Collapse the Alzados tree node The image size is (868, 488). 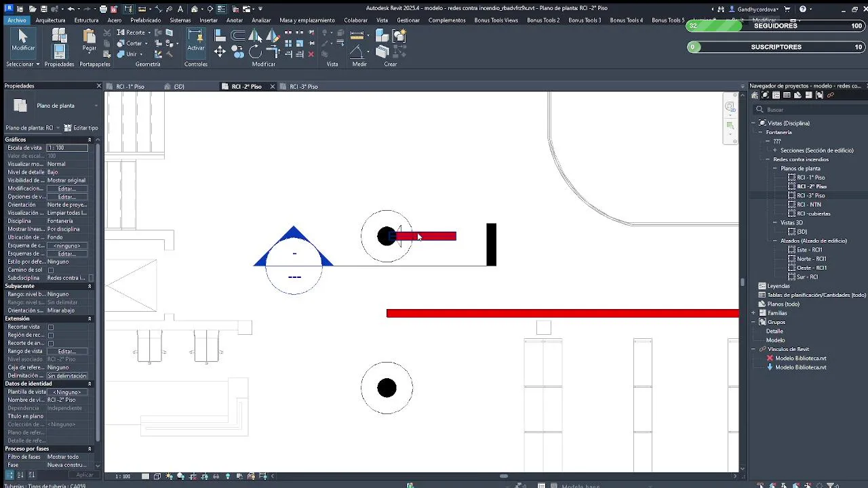click(x=775, y=241)
